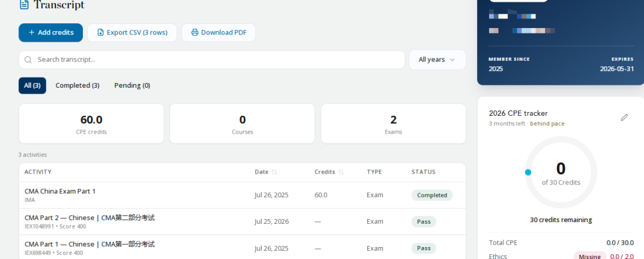Click the plus icon on Add credits
This screenshot has width=644, height=259.
[x=32, y=32]
